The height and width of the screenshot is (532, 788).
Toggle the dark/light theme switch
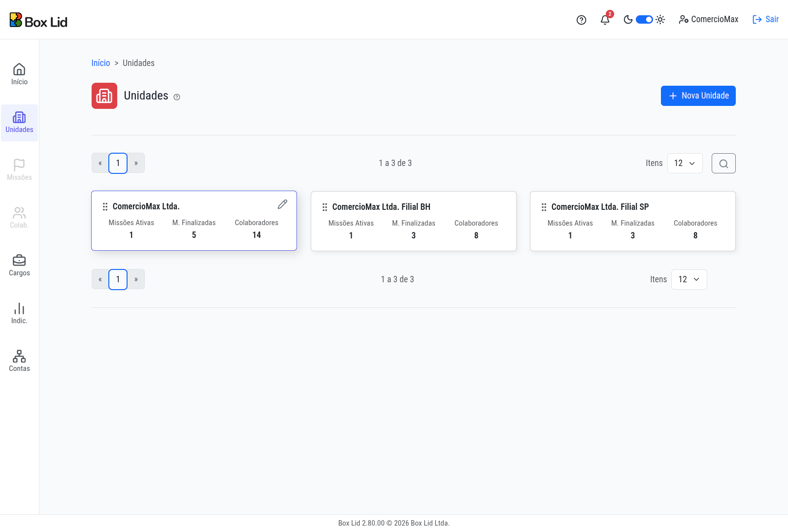tap(644, 20)
